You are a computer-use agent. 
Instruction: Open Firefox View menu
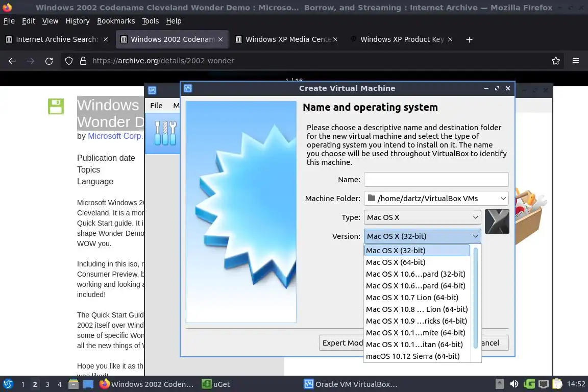click(x=50, y=21)
